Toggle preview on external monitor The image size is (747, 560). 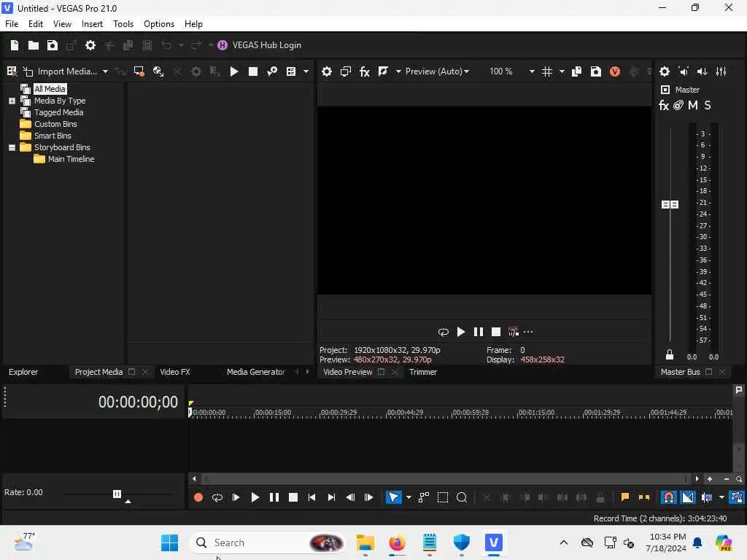pos(345,71)
